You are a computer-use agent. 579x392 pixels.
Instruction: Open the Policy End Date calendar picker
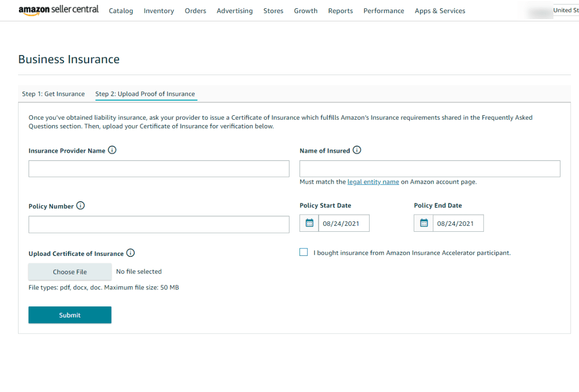(x=424, y=223)
